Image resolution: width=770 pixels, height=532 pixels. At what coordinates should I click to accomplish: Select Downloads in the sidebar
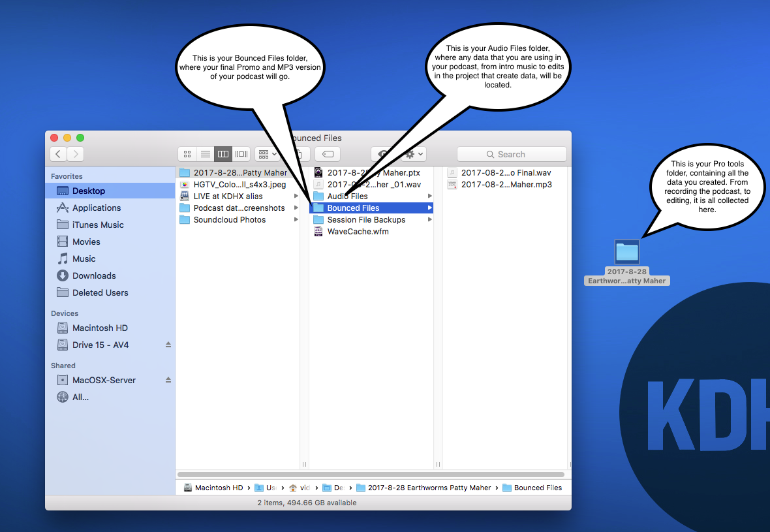tap(94, 275)
